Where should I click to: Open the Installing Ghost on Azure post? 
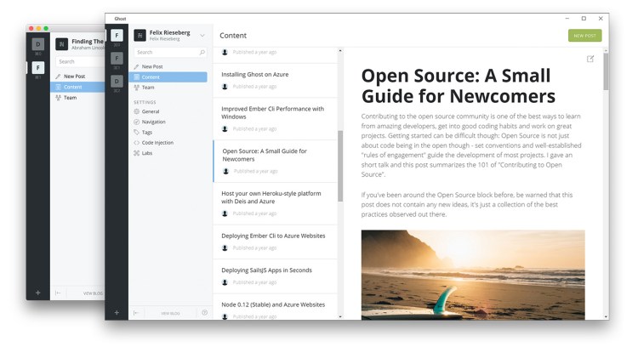tap(254, 74)
